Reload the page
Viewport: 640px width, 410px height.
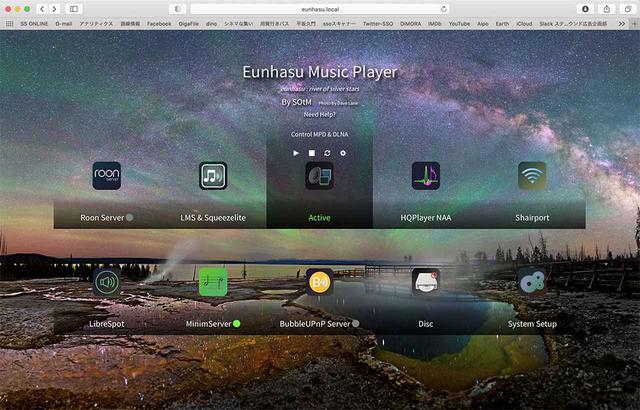[x=444, y=9]
